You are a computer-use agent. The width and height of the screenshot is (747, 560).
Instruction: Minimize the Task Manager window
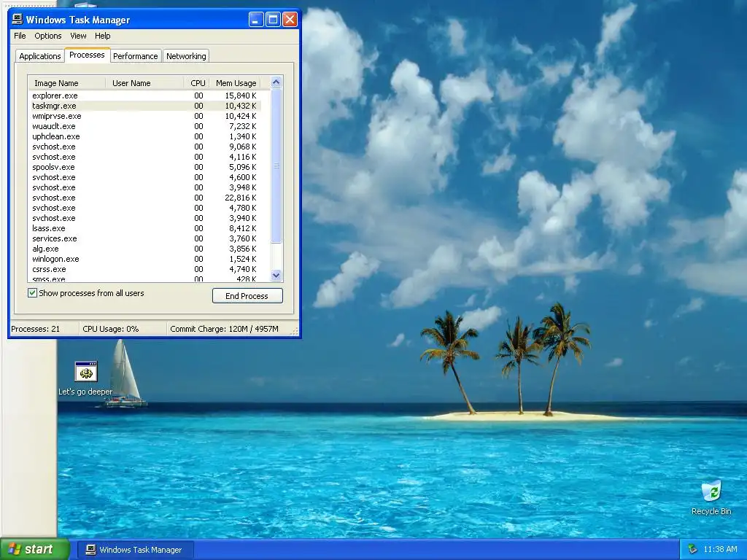[x=256, y=20]
